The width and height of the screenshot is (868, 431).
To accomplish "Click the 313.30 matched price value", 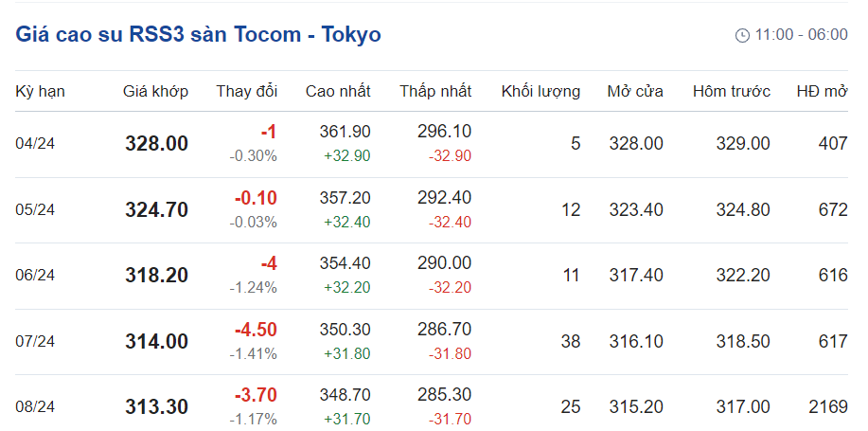I will point(156,407).
